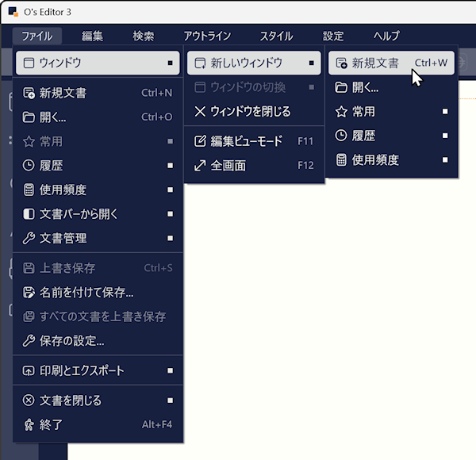
Task: Expand the 文書を閉じる submenu
Action: 98,401
